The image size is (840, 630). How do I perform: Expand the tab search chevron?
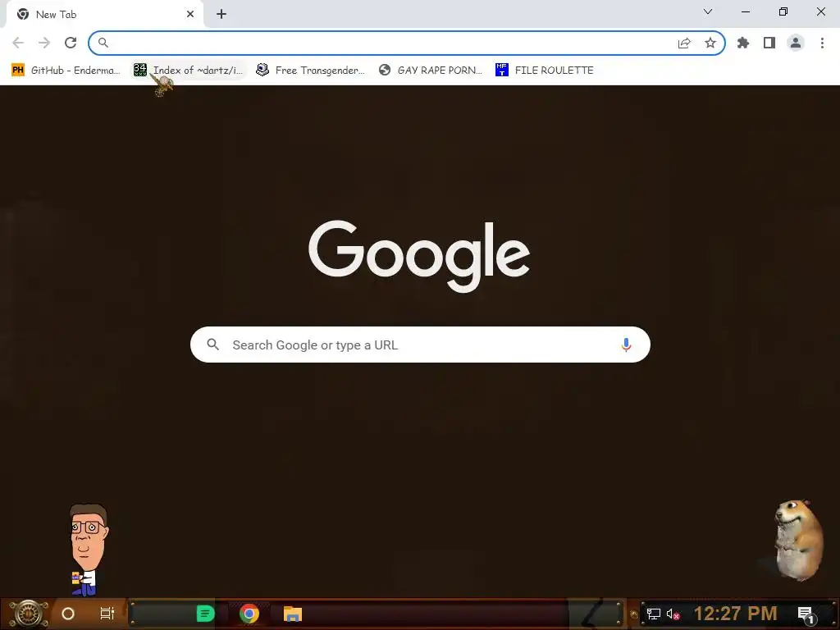[x=708, y=11]
